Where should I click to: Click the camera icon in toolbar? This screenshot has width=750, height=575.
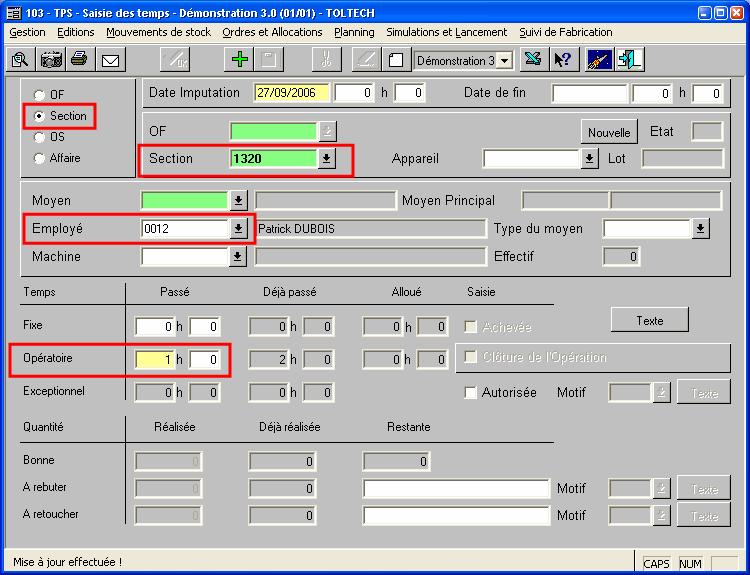pos(50,59)
